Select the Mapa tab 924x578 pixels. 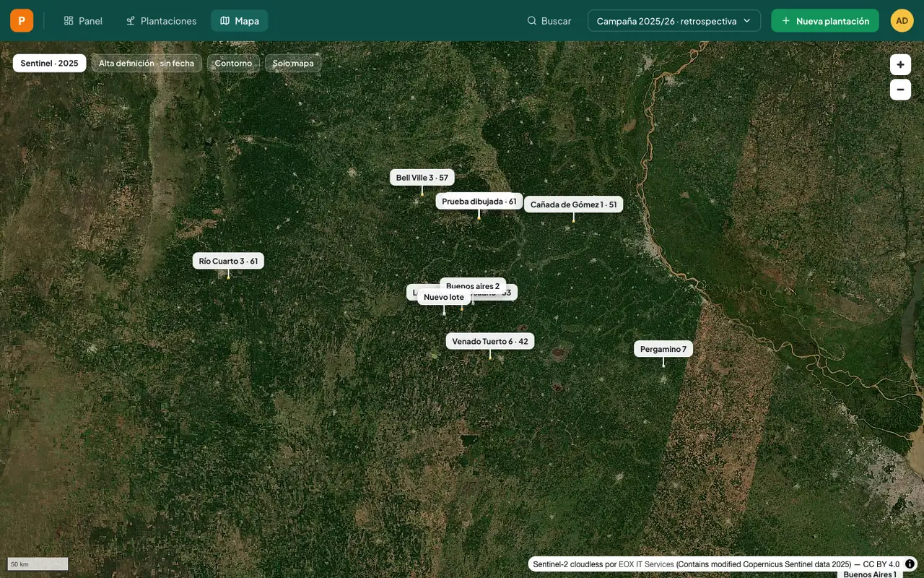point(240,21)
